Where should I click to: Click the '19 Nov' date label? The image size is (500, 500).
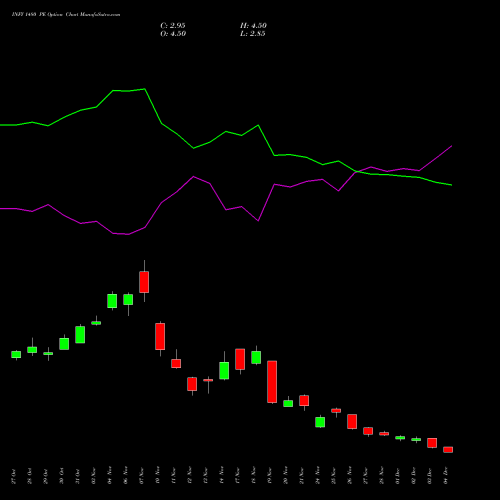pyautogui.click(x=270, y=476)
